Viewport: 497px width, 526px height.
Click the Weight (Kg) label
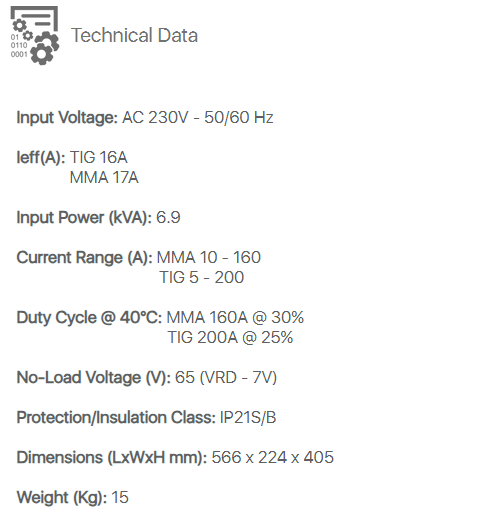tap(62, 498)
